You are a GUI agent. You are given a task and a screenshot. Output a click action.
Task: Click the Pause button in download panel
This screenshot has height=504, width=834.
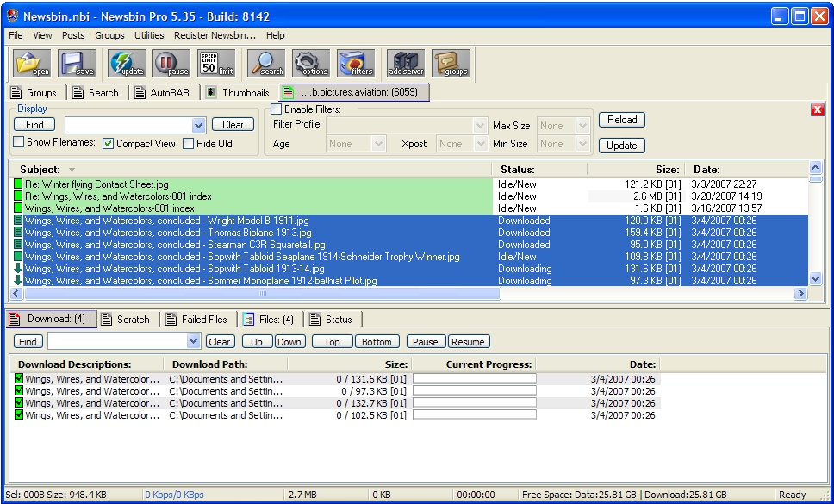426,342
